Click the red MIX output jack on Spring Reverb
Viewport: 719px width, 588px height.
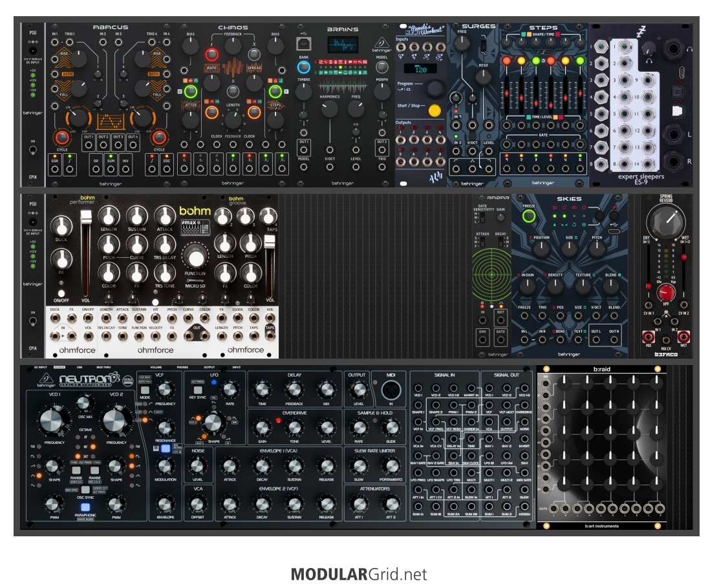649,337
